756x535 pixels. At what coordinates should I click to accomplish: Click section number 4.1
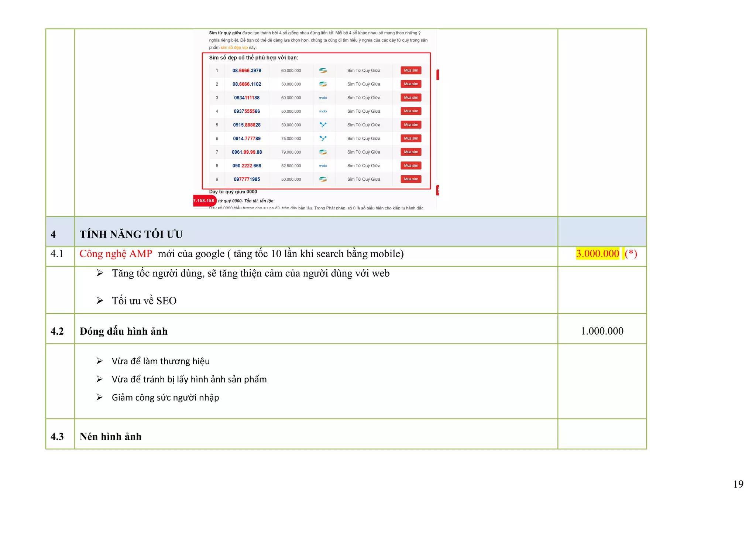57,254
